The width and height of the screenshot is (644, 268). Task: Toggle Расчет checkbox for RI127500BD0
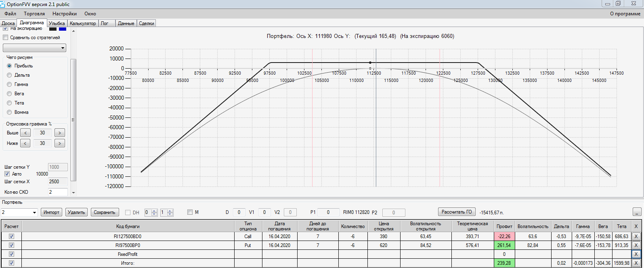click(11, 237)
